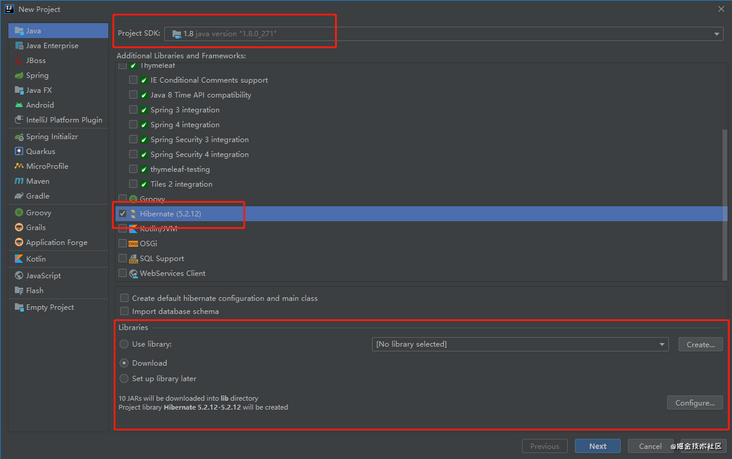This screenshot has width=732, height=459.
Task: Check the Java 8 Time API compatibility checkbox
Action: [133, 95]
